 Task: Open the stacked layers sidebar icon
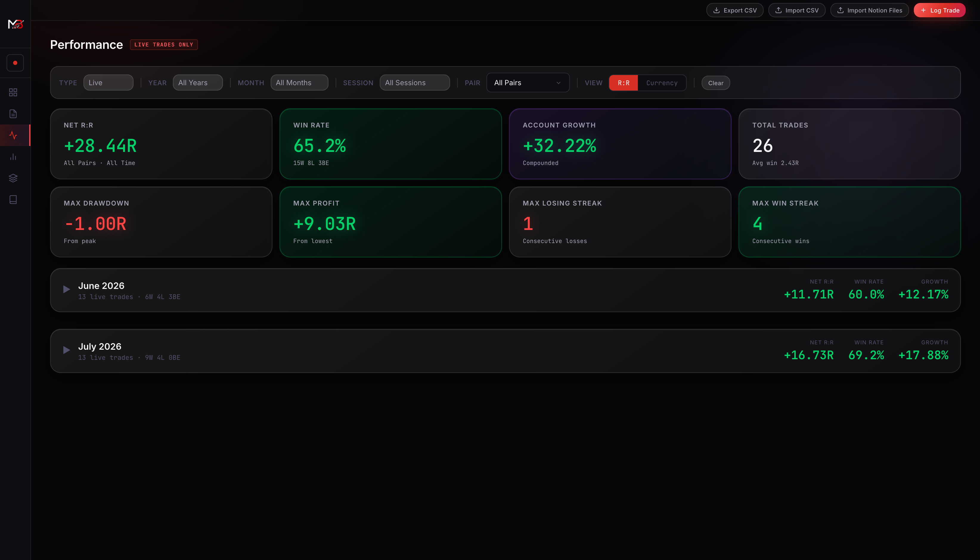[13, 178]
